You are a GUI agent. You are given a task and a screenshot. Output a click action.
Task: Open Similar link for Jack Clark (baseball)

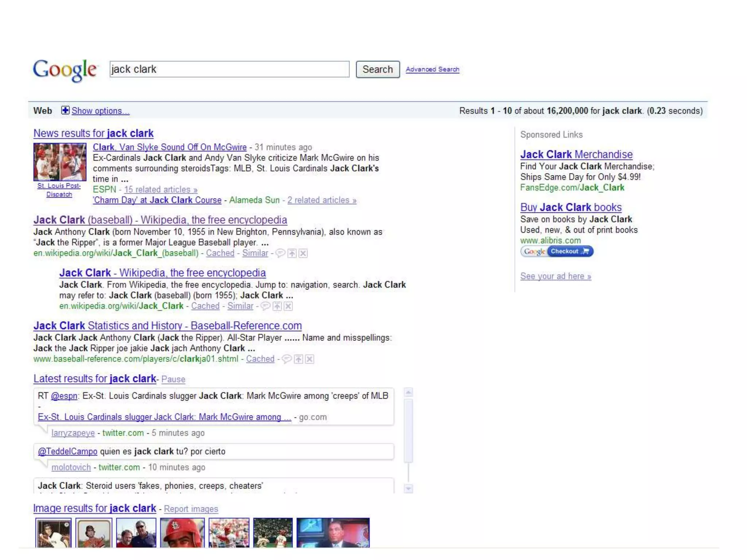click(x=255, y=253)
